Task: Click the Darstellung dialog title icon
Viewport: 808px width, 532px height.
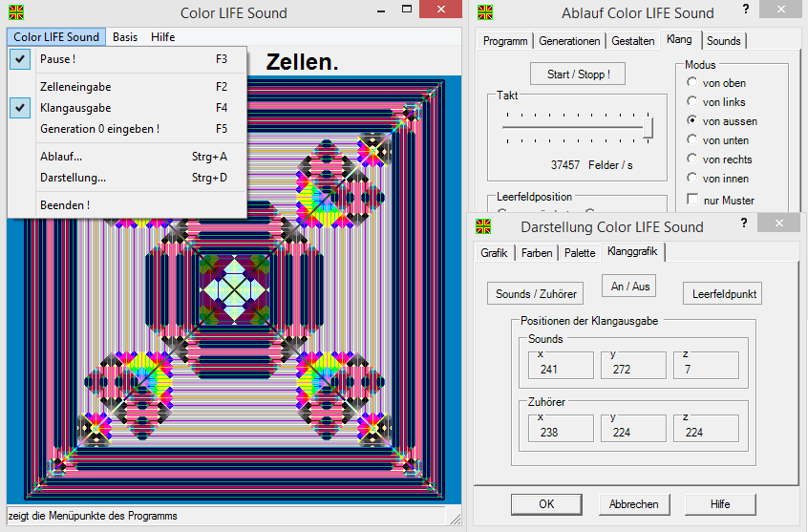Action: [x=483, y=226]
